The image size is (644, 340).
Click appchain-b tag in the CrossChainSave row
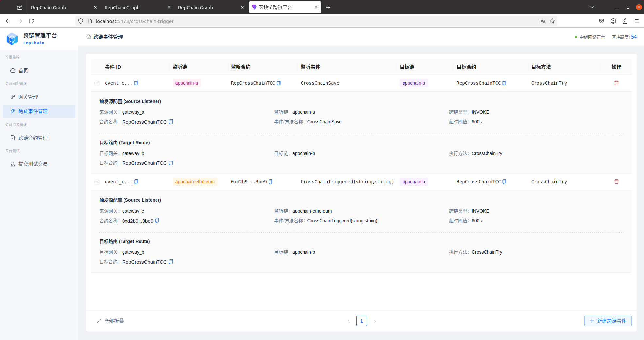(x=414, y=83)
